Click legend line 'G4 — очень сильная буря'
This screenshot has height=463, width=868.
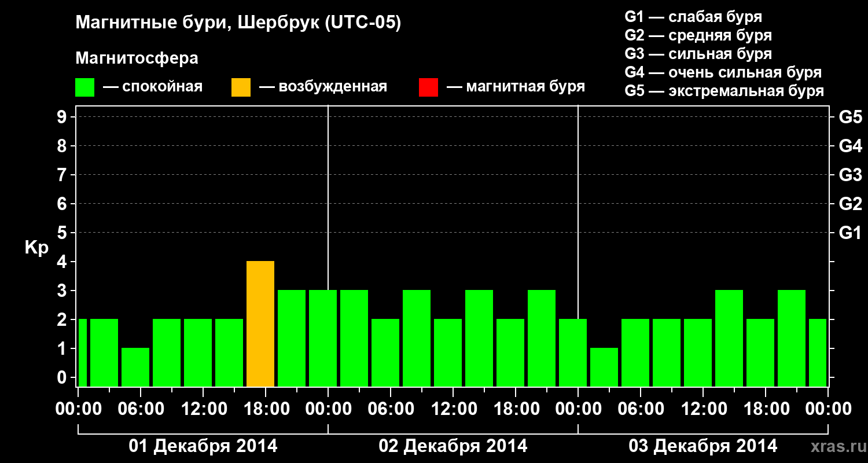pos(723,72)
